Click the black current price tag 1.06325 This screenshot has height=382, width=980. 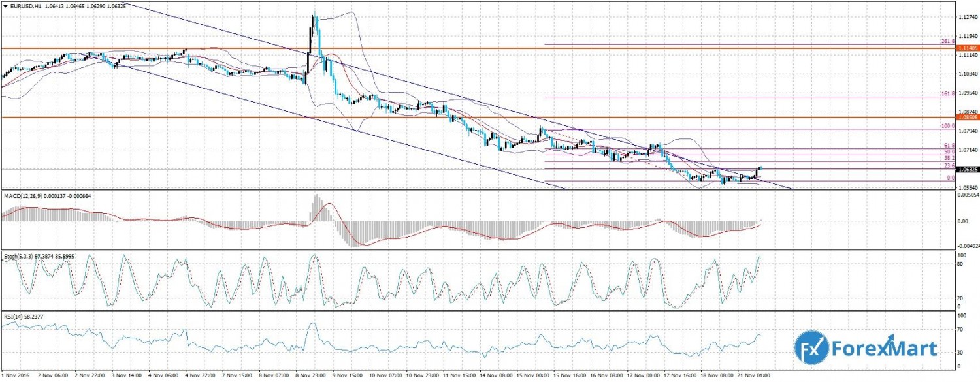[x=966, y=170]
